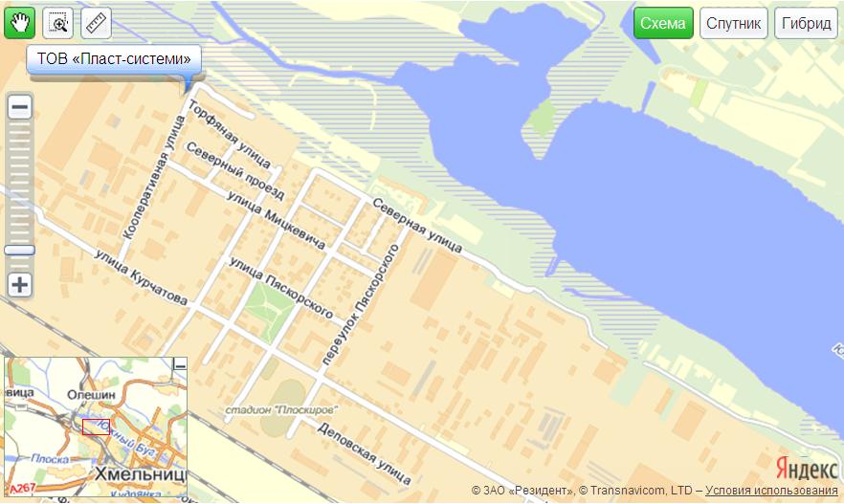Click the zoom slider handle
This screenshot has height=504, width=844.
point(20,251)
